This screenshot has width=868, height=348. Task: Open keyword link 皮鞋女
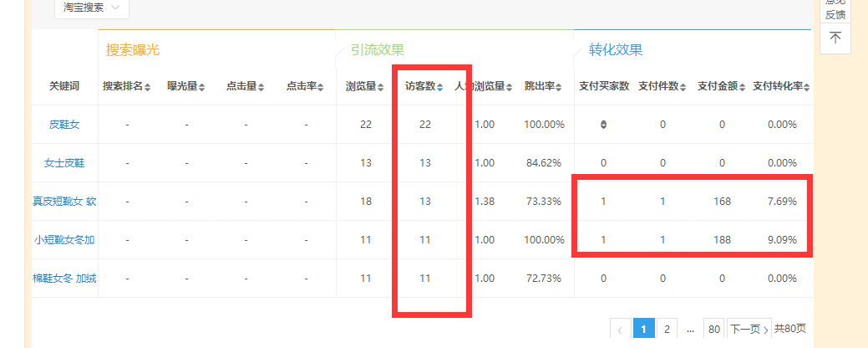pos(64,125)
